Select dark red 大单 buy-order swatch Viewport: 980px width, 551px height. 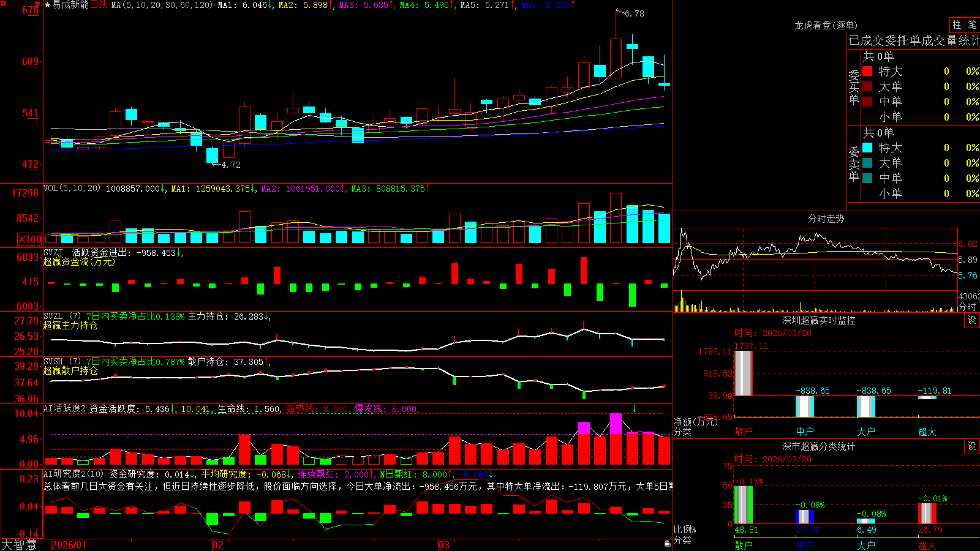[867, 86]
